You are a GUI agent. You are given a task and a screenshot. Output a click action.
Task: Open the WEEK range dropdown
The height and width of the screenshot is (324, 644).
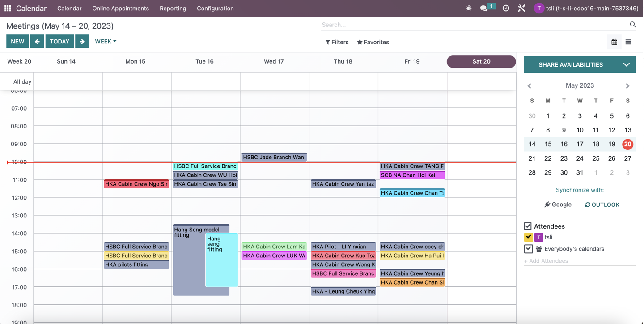106,42
